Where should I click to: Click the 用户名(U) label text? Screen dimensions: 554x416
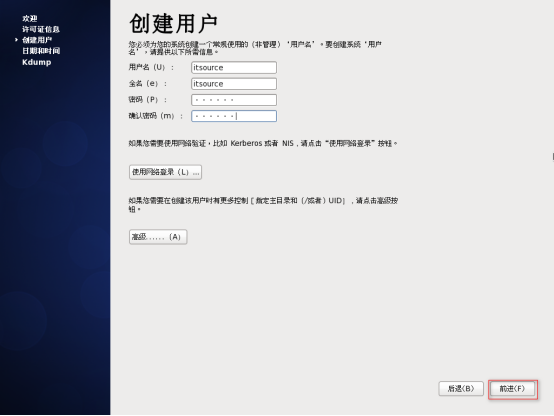pyautogui.click(x=151, y=67)
